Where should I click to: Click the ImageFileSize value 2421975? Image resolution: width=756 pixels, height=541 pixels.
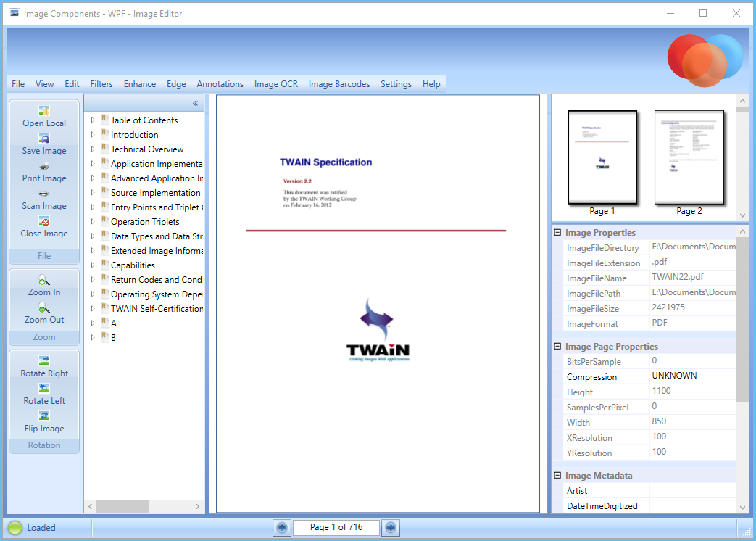tap(668, 307)
